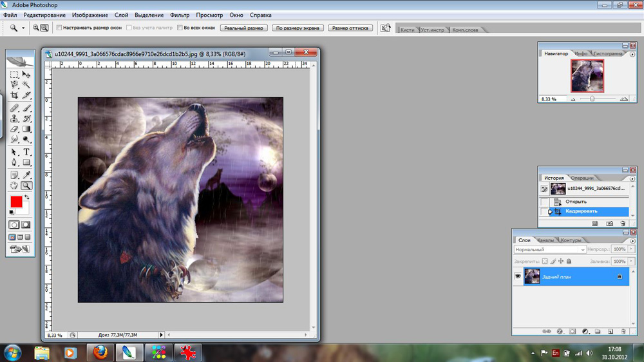
Task: Toggle lock transparent pixels in Layers panel
Action: click(545, 261)
